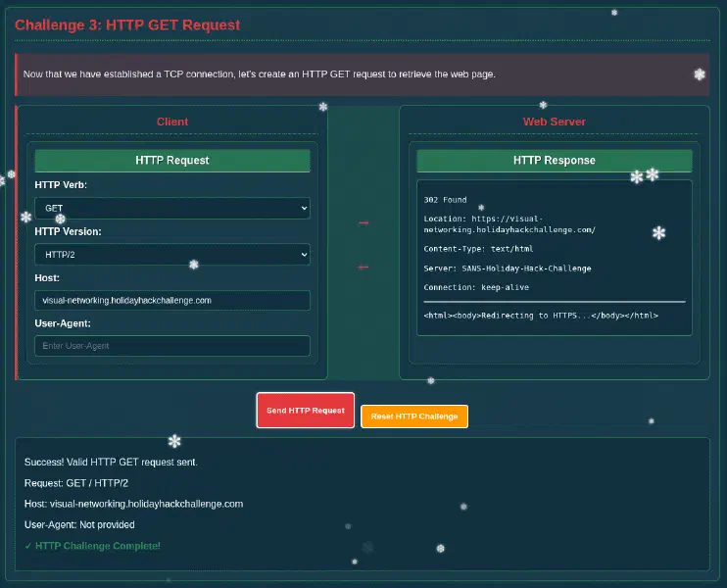This screenshot has width=727, height=588.
Task: Click 'User-Agent: Not provided' log line
Action: click(x=79, y=524)
